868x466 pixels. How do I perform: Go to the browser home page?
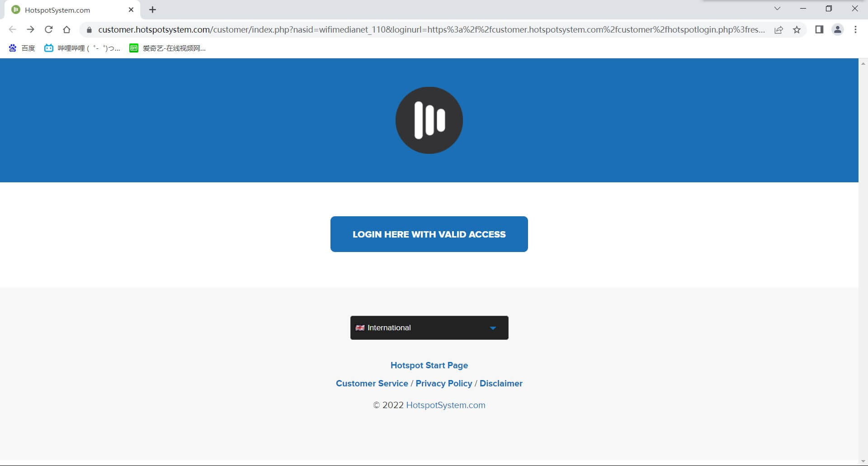(x=66, y=30)
